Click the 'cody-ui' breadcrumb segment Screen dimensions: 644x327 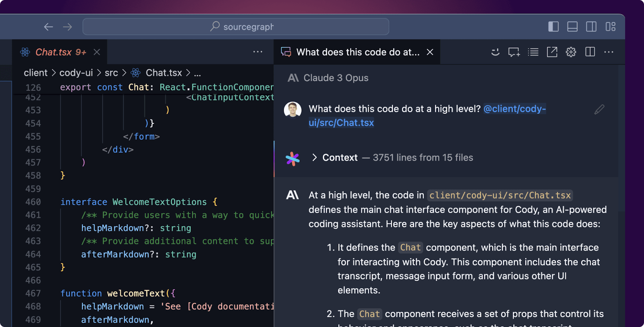coord(76,73)
